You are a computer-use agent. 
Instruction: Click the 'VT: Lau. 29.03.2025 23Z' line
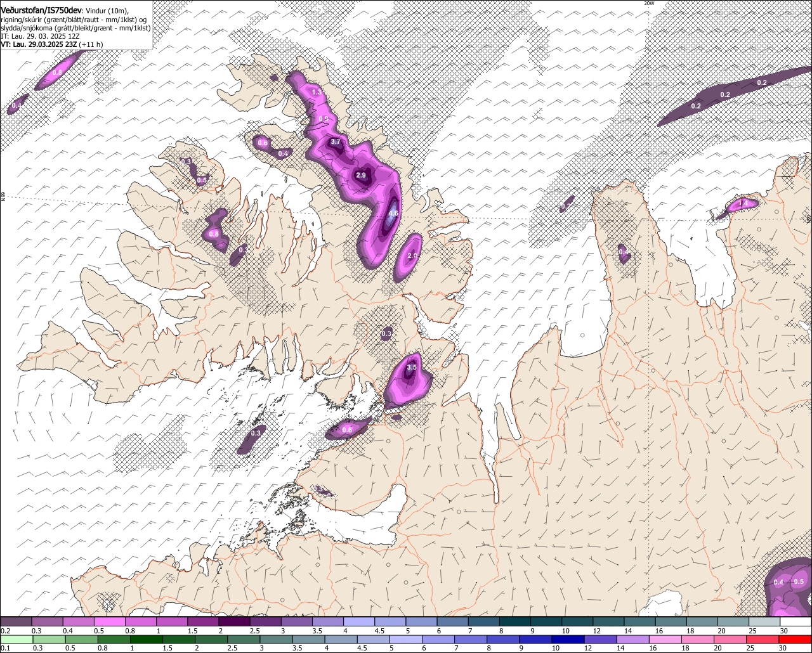point(39,44)
